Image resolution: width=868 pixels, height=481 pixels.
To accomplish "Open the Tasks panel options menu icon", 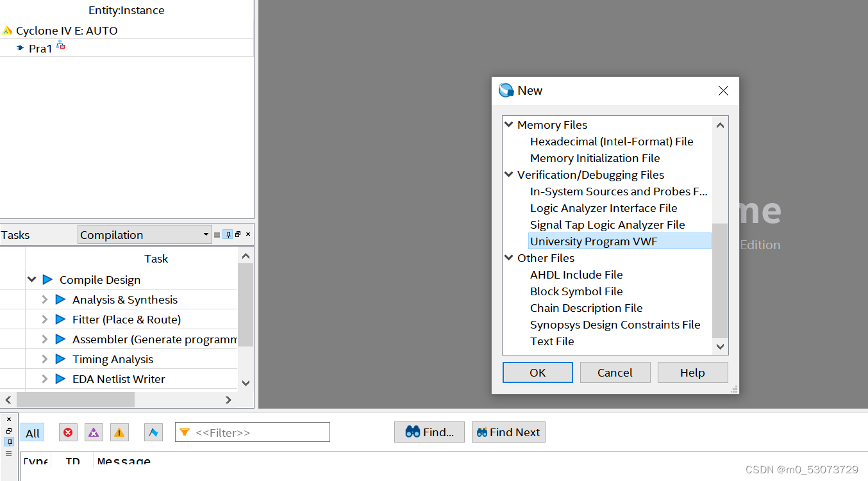I will pos(217,235).
